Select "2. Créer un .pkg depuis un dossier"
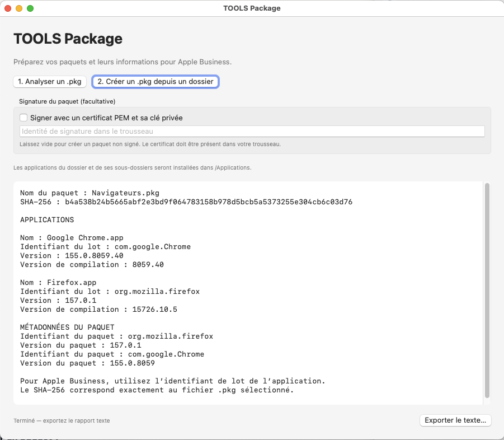Viewport: 504px width, 440px height. pyautogui.click(x=156, y=82)
